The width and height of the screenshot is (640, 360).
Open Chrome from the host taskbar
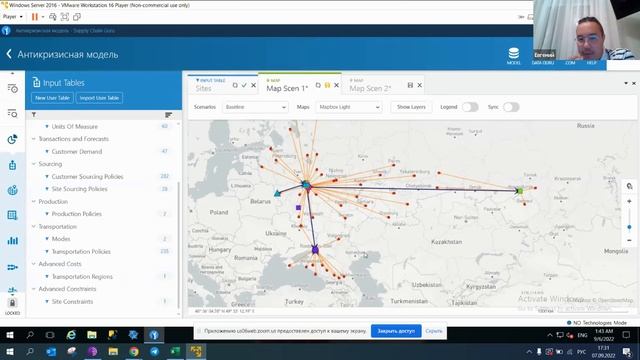[134, 351]
